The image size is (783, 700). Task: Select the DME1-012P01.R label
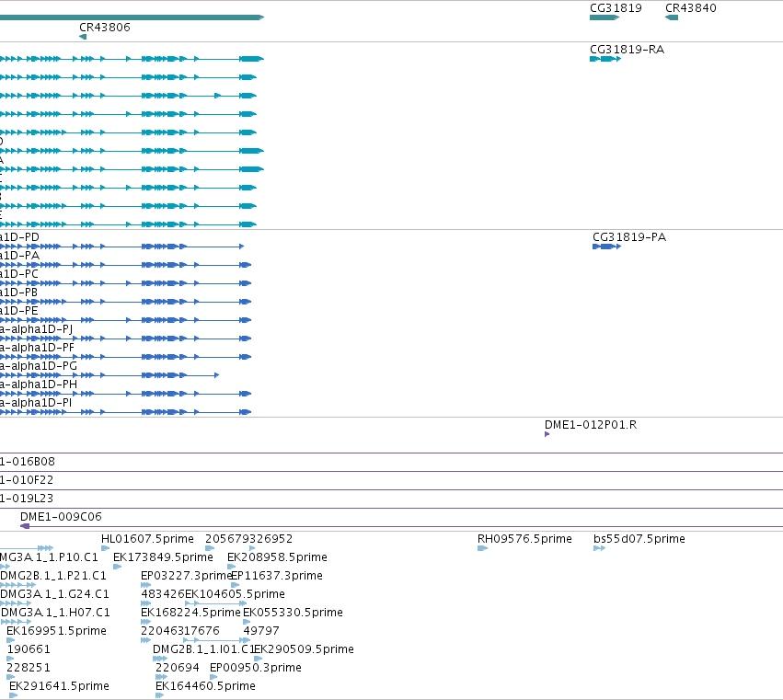pos(591,425)
